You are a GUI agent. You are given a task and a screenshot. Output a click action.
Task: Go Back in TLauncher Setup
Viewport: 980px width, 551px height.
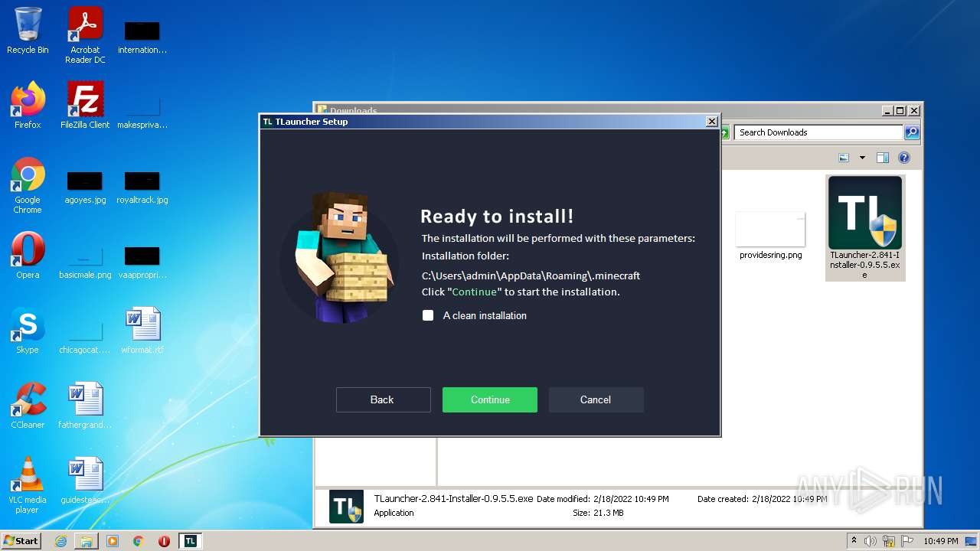click(x=383, y=399)
